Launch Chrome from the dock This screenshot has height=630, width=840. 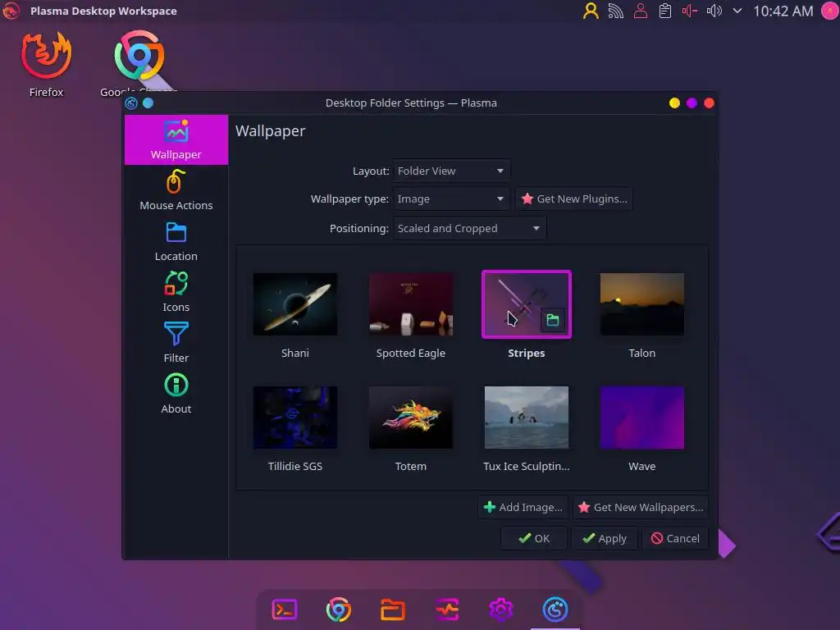pos(339,609)
